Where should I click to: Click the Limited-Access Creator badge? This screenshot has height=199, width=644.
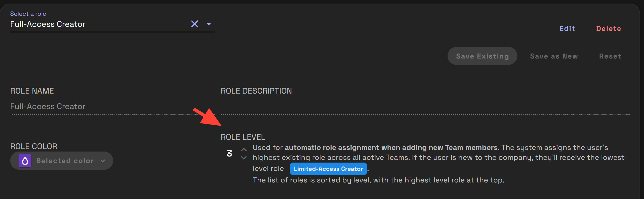(x=328, y=169)
